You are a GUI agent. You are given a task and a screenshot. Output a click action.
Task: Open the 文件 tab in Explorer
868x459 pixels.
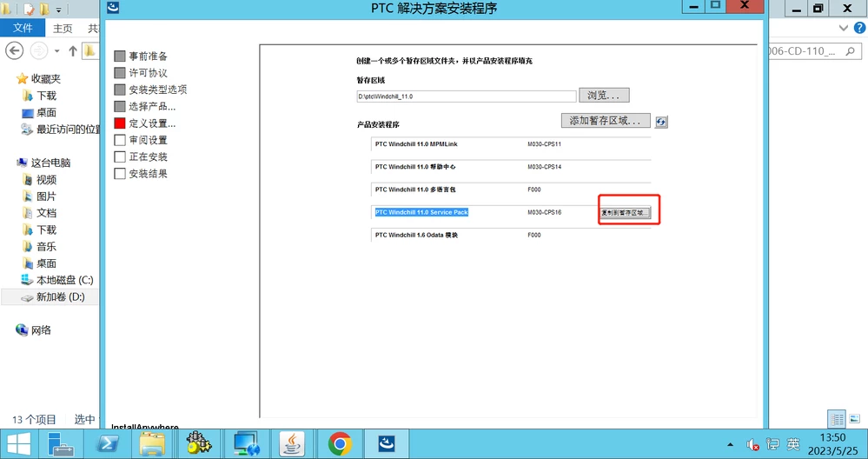pyautogui.click(x=23, y=28)
